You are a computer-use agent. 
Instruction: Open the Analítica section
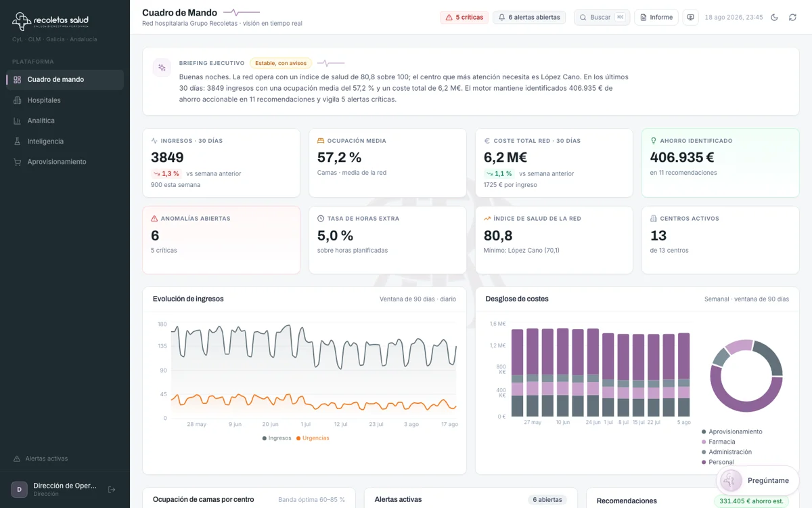pos(65,121)
